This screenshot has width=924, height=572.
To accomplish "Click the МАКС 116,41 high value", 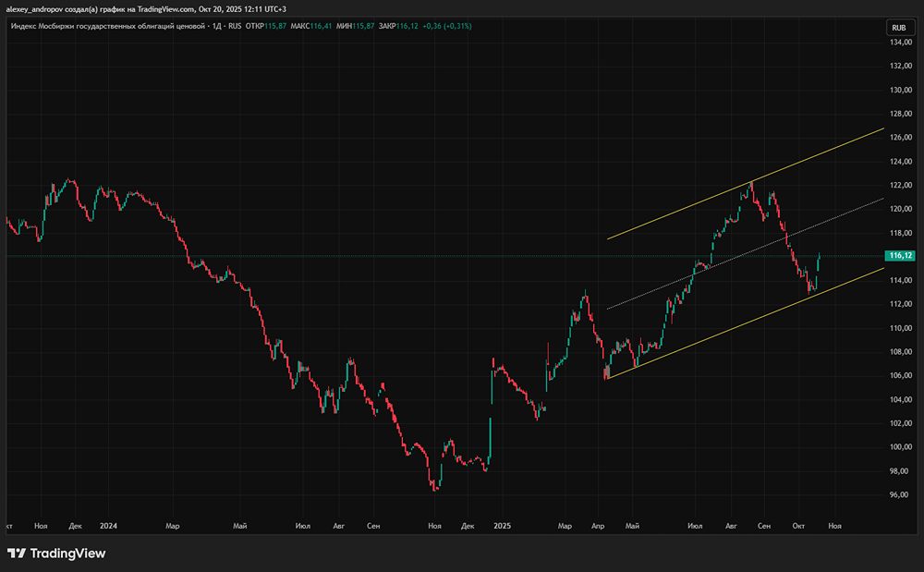I will tap(311, 26).
